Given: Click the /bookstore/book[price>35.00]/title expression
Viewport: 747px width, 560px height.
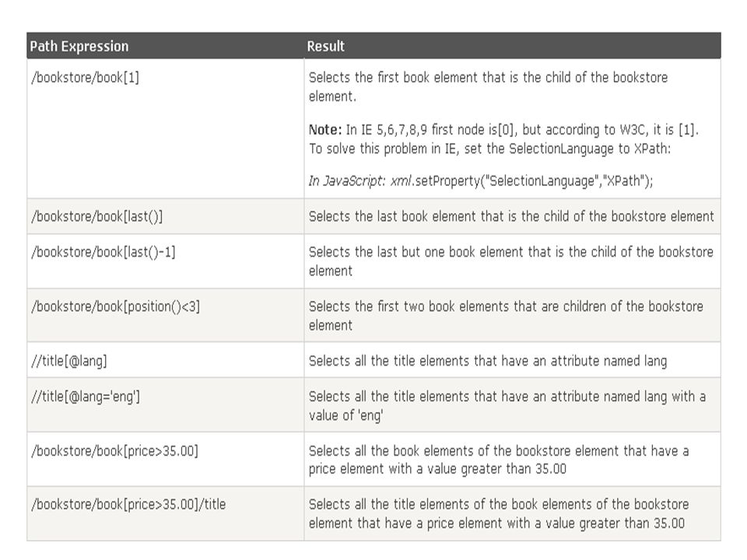Looking at the screenshot, I should coord(128,504).
